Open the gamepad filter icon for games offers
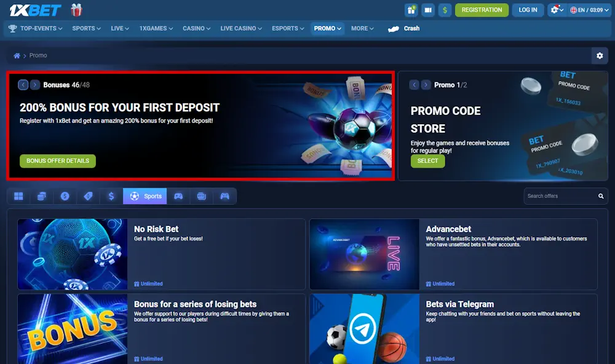615x364 pixels. coord(178,196)
